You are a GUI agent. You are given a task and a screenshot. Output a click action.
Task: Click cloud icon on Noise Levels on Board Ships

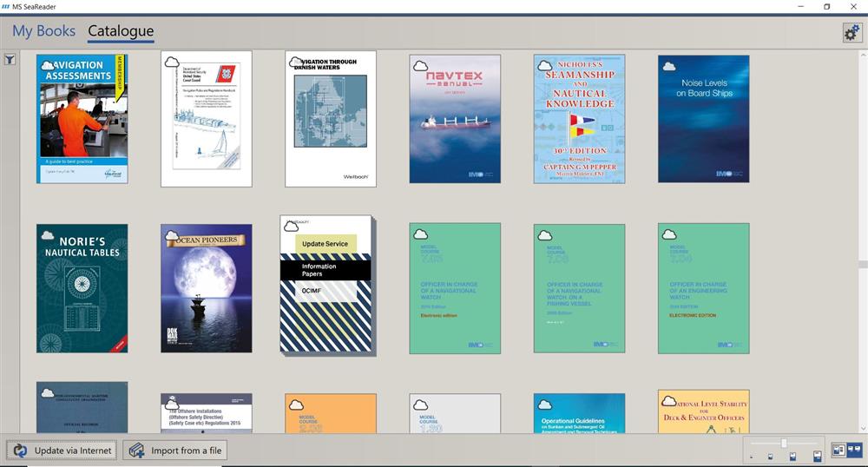click(669, 66)
